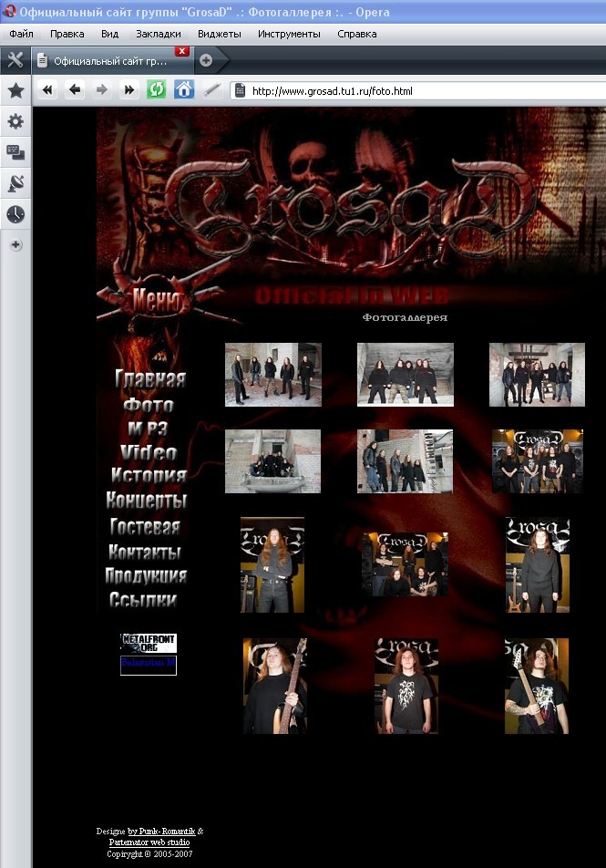Open the Концерты site menu link

point(146,500)
